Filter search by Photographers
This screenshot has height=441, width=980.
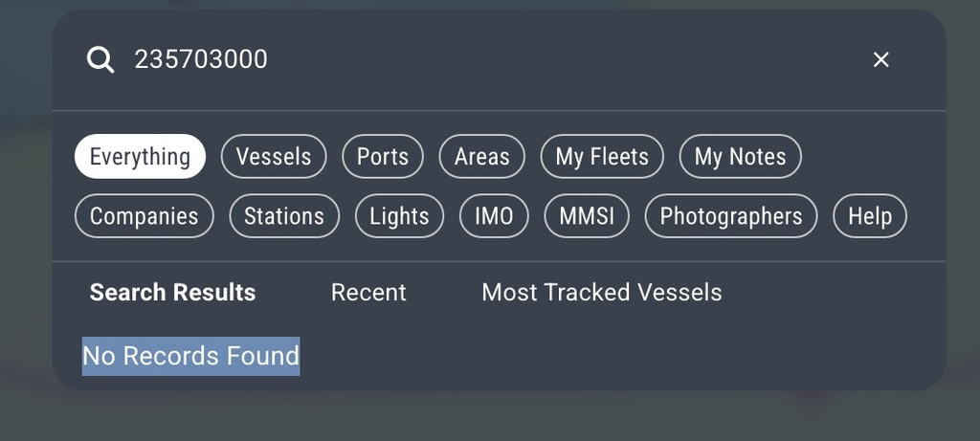tap(730, 216)
